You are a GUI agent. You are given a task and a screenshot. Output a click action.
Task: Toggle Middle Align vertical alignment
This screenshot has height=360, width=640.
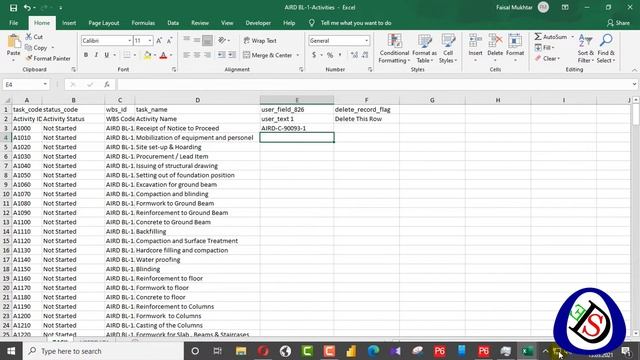pos(197,40)
